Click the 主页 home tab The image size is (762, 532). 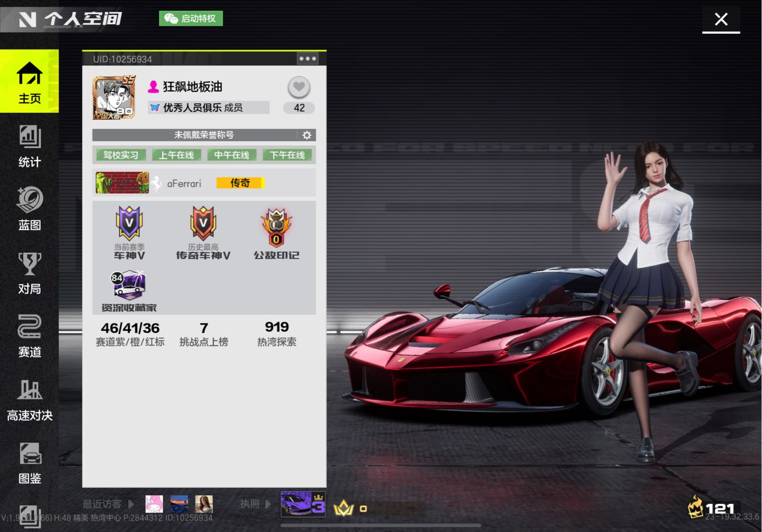[x=30, y=82]
